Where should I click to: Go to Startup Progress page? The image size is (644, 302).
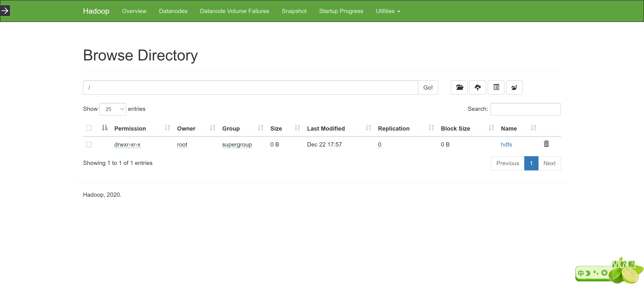tap(341, 11)
